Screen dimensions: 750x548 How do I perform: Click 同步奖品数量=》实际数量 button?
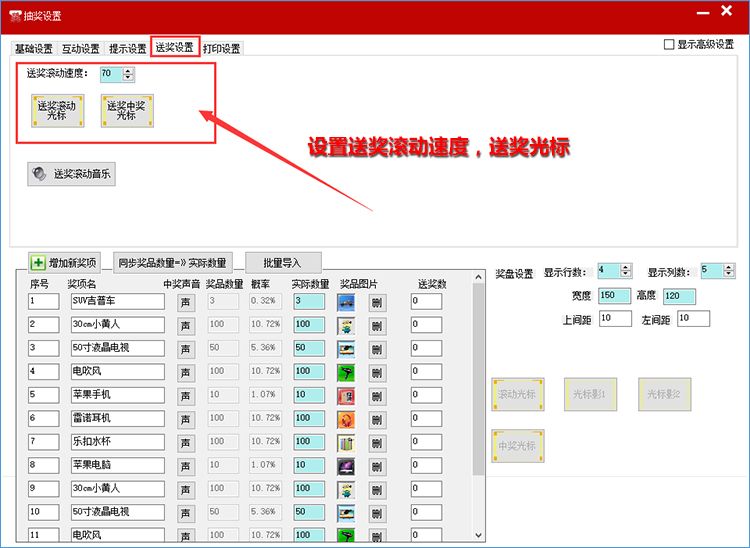[x=173, y=263]
